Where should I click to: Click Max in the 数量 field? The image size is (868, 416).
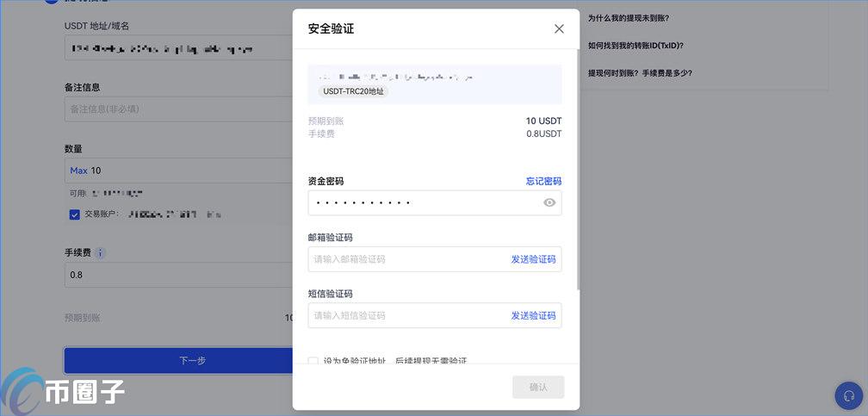[78, 171]
